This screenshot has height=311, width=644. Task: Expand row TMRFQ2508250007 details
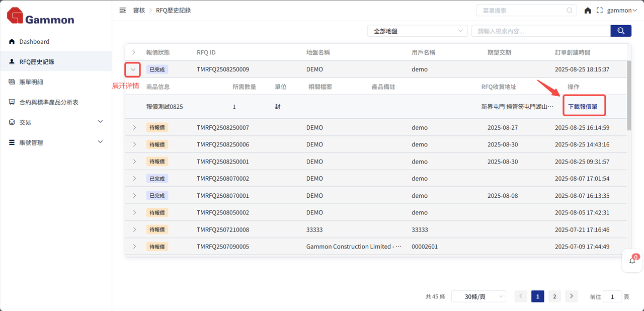click(x=134, y=128)
